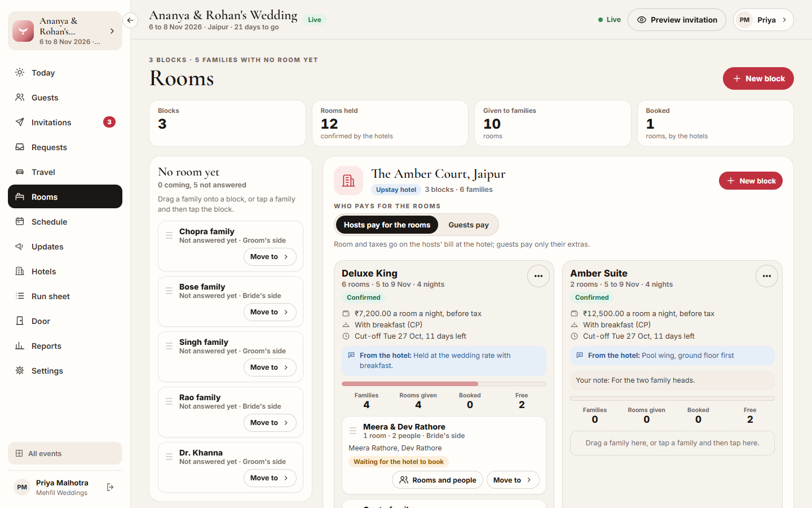Select Hosts pay for the rooms

(x=387, y=225)
